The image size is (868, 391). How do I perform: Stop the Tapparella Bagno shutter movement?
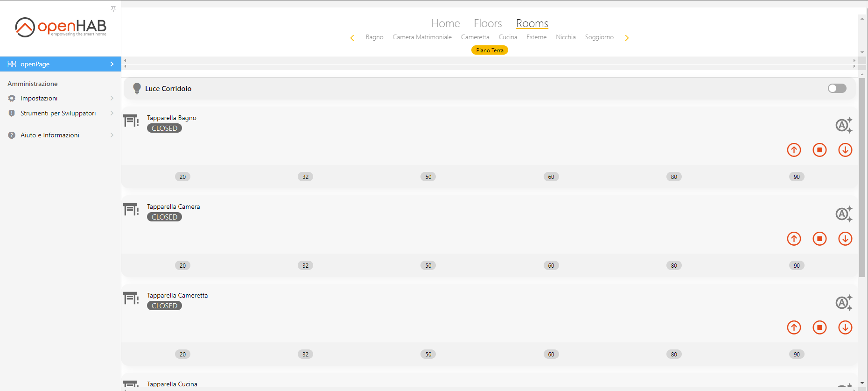tap(819, 150)
